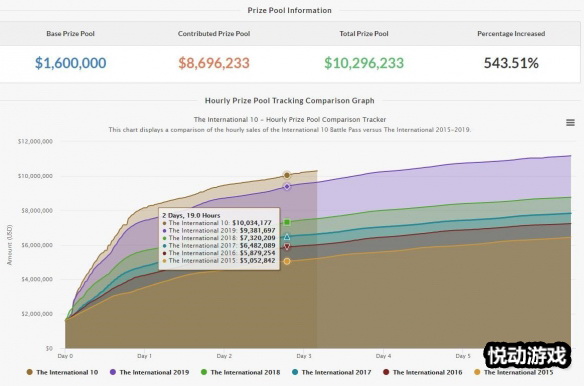
Task: Click the chart title Hourly Prize Pool Comparison Tracker
Action: pos(290,120)
